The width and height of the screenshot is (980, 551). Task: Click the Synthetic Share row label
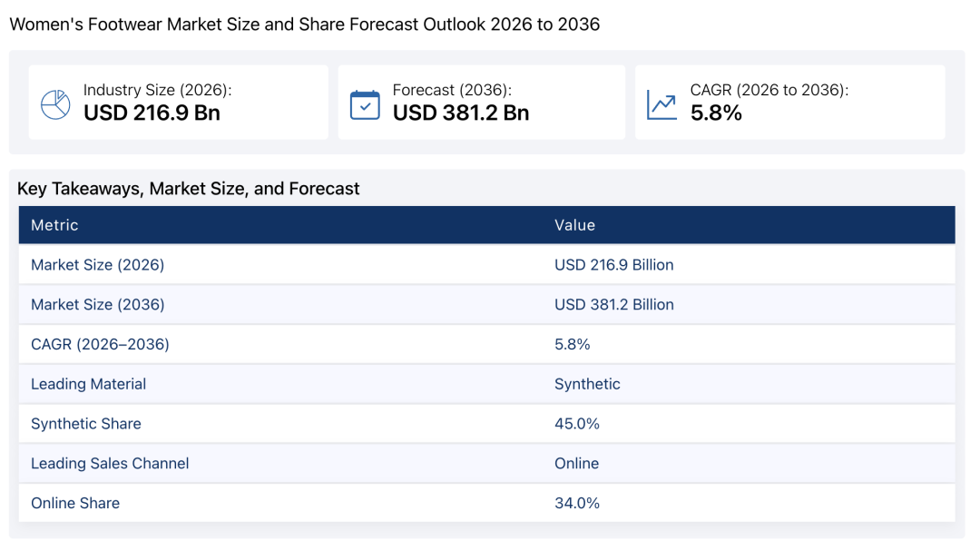click(x=85, y=424)
